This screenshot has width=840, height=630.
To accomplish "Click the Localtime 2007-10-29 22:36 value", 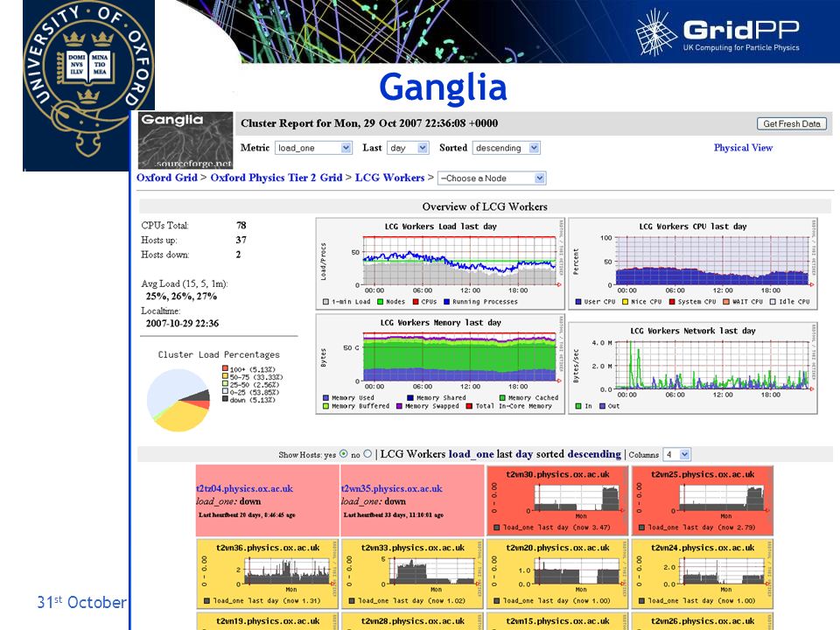I will coord(182,324).
